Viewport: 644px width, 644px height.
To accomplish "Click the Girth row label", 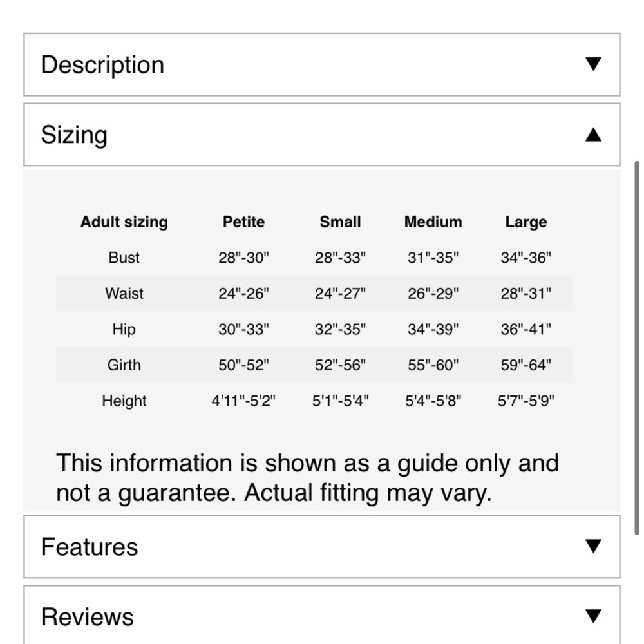I will click(x=124, y=365).
